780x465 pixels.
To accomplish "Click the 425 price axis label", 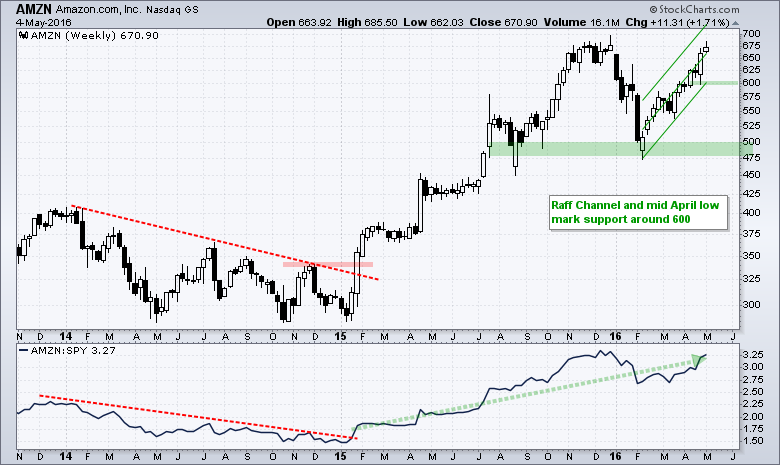I will (x=751, y=193).
